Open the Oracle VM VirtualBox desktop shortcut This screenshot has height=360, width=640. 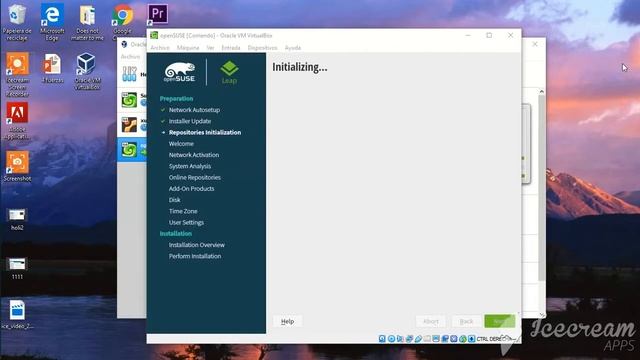pos(87,71)
